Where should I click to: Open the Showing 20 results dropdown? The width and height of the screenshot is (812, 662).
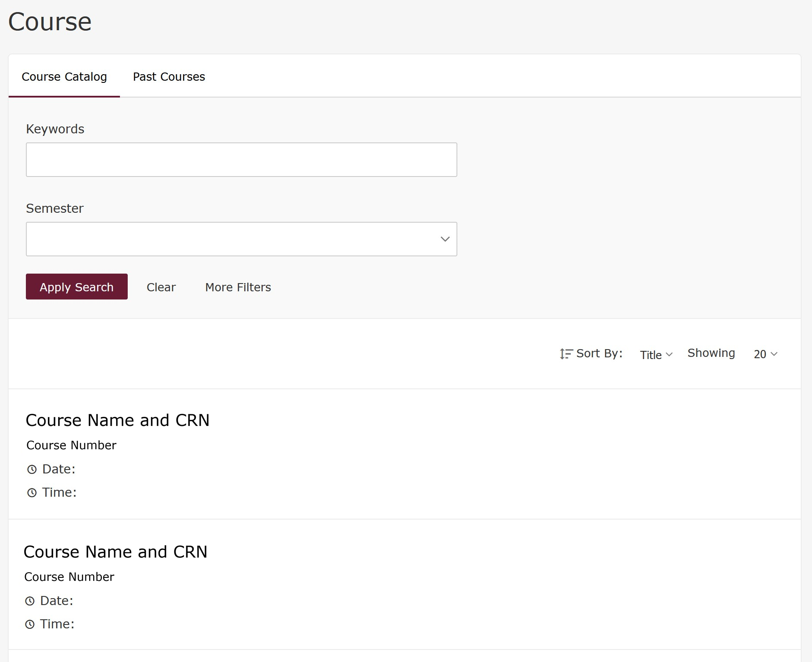765,354
